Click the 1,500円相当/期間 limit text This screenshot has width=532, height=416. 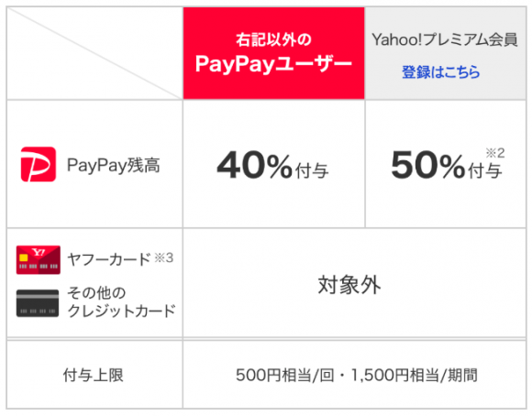[x=414, y=376]
